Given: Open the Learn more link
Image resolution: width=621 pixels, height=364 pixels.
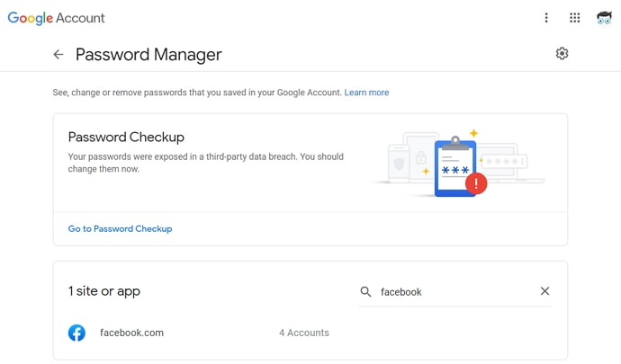Looking at the screenshot, I should tap(366, 93).
